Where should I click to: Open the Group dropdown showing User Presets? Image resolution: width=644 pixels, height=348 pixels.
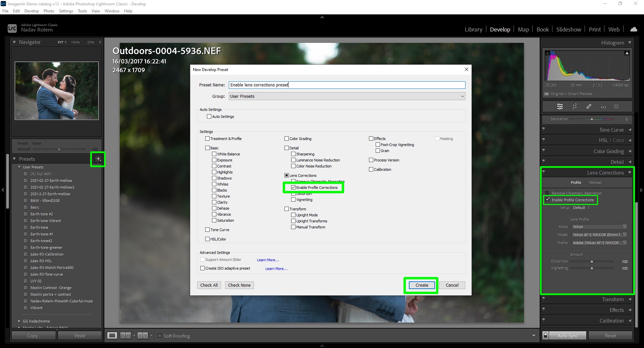pyautogui.click(x=347, y=96)
